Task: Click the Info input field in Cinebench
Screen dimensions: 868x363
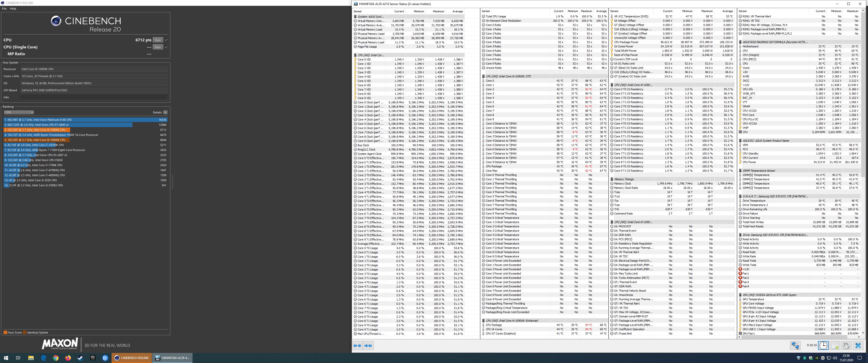Action: (94, 97)
